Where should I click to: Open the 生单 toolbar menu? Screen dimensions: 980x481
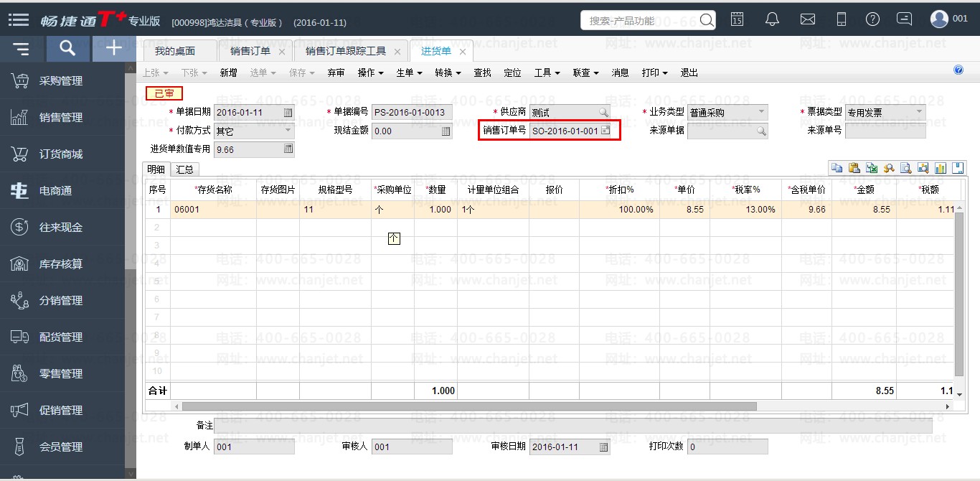coord(409,73)
